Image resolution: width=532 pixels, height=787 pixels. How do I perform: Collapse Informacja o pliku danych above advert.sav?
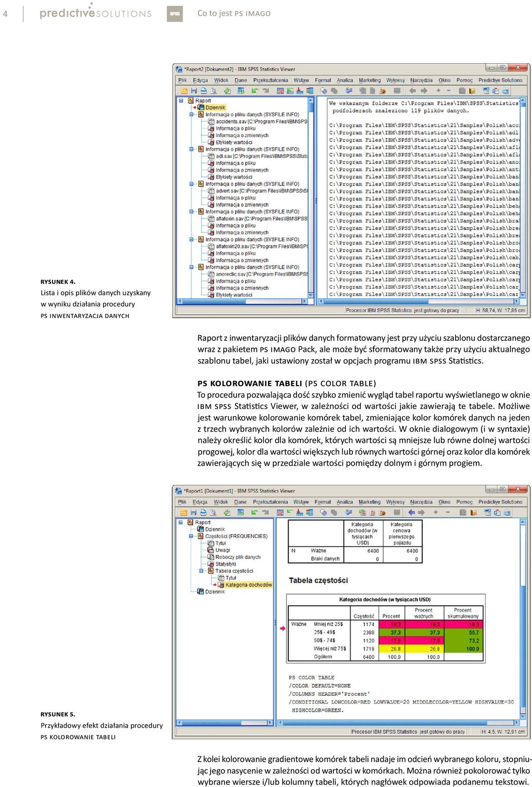pyautogui.click(x=192, y=184)
